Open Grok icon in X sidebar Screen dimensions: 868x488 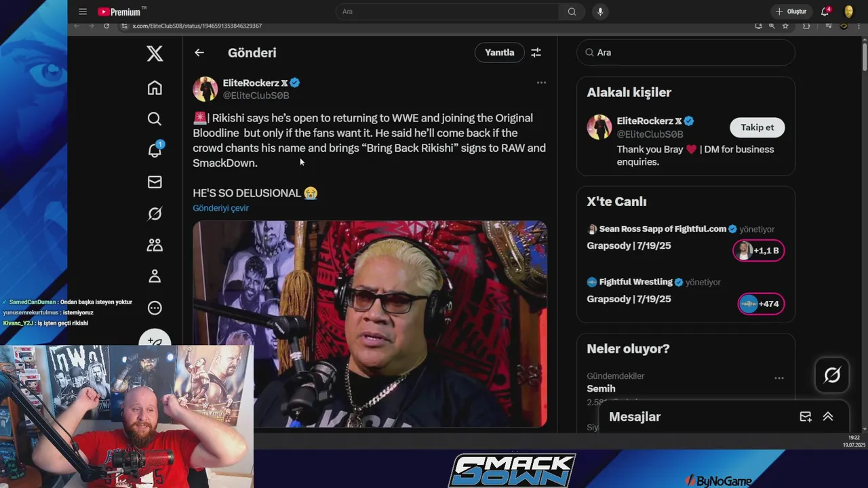pos(155,213)
